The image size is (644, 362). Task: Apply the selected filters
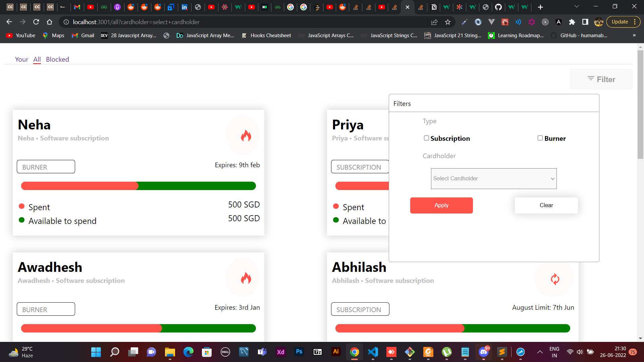(441, 205)
